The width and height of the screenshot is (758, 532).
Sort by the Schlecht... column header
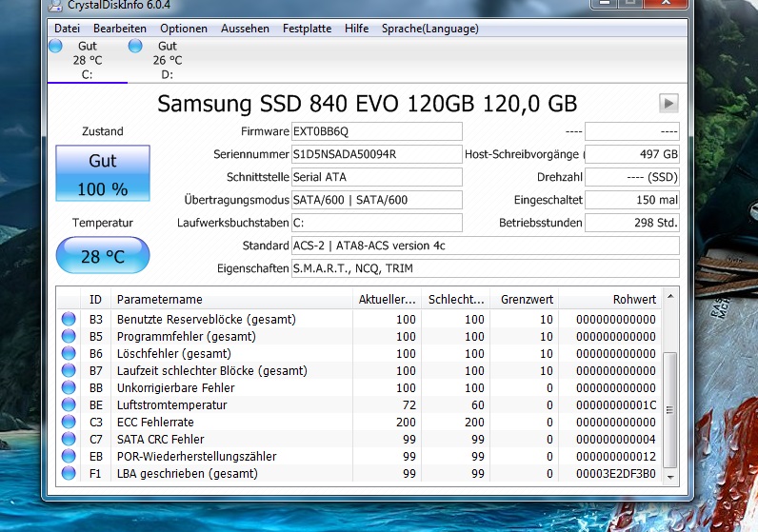pyautogui.click(x=456, y=300)
